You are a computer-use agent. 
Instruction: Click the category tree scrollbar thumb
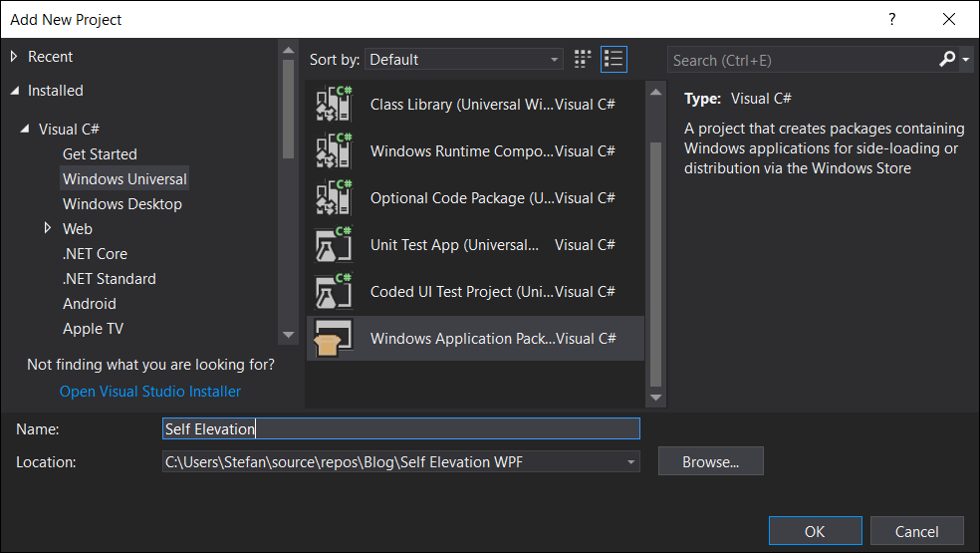288,109
